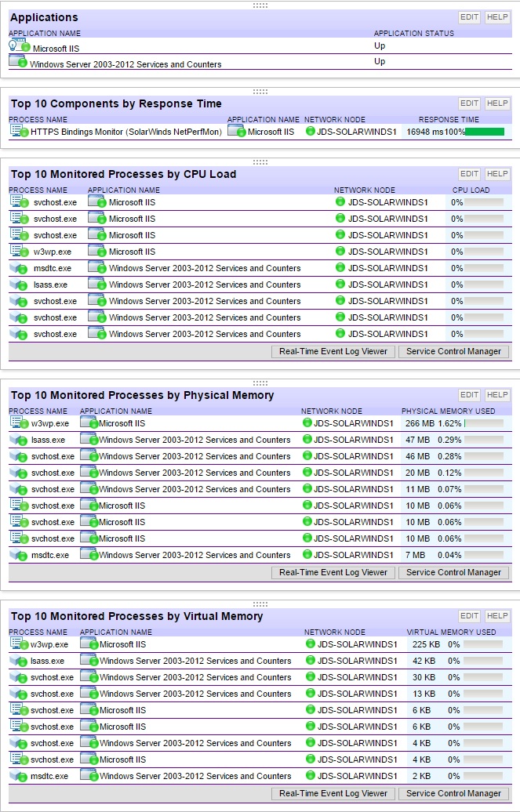This screenshot has height=812, width=520.
Task: Click node status icon on 266 MB Physical Memory row
Action: (x=307, y=422)
